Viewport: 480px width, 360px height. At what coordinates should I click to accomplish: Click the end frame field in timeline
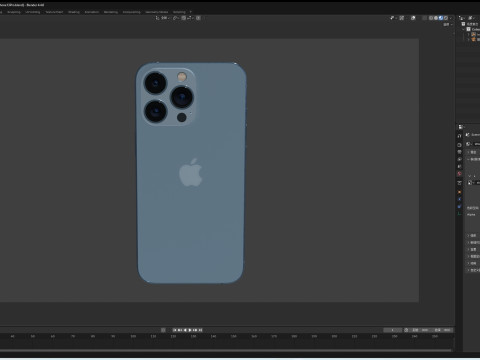click(443, 330)
